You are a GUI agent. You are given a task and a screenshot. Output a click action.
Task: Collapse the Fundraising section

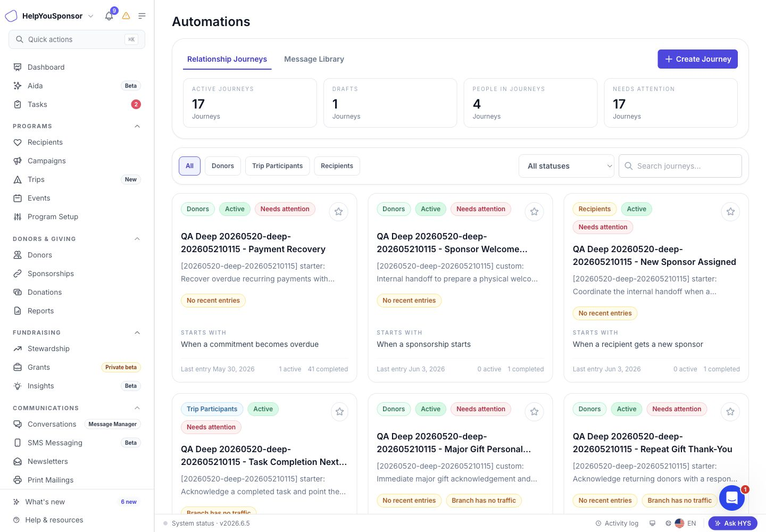coord(137,332)
